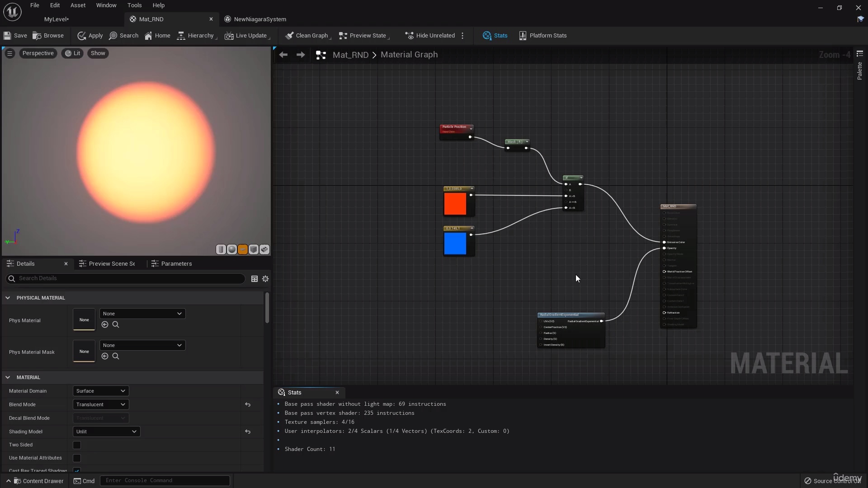Open the Window menu
This screenshot has width=868, height=488.
pos(106,5)
